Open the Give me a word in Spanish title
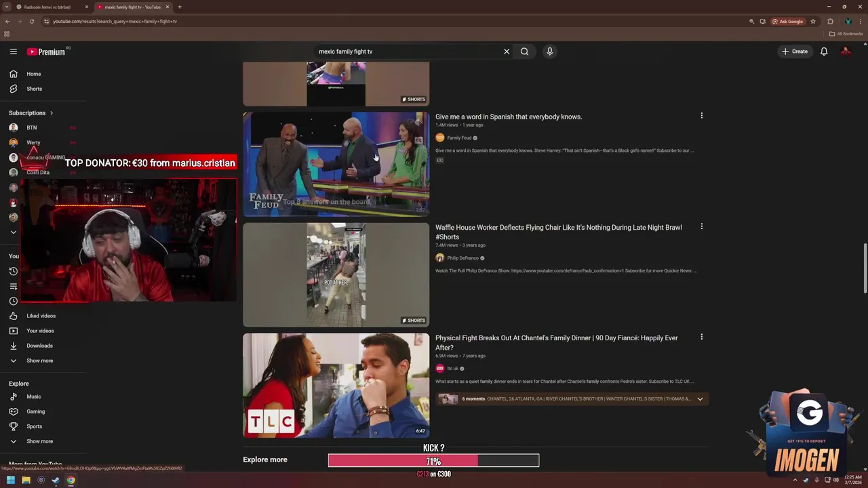 pyautogui.click(x=509, y=117)
